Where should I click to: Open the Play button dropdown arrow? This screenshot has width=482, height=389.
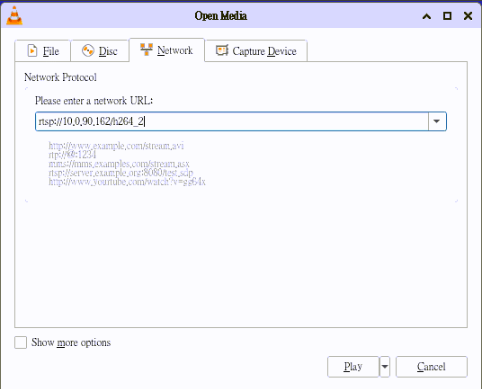coord(385,367)
